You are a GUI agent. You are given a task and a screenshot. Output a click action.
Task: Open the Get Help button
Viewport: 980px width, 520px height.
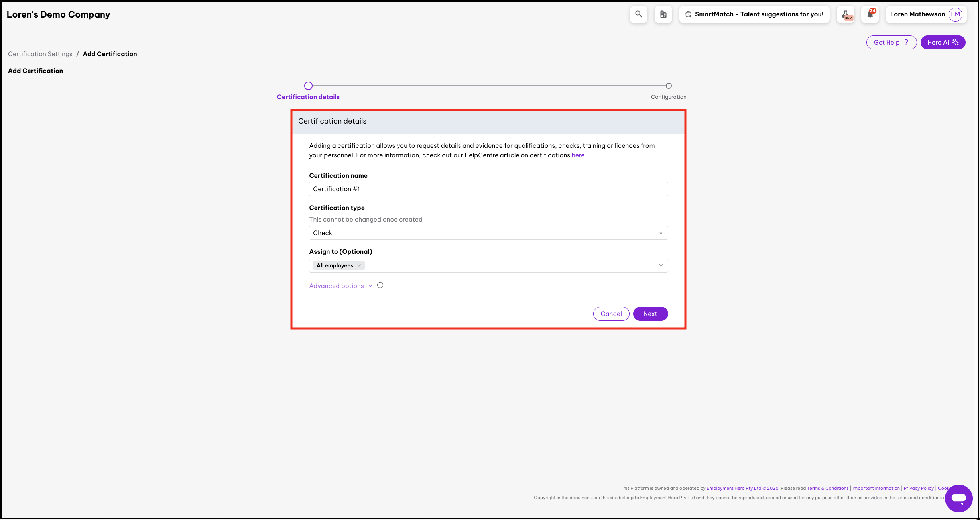[x=891, y=43]
